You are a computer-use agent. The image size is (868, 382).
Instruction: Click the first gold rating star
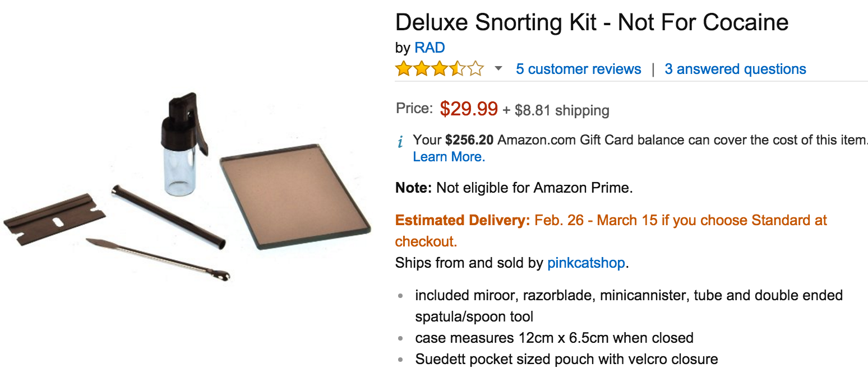point(403,69)
